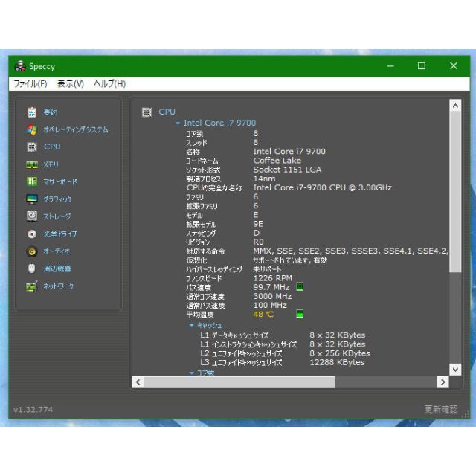Click the Intel Core i7-9700 CPU @ 3.00GHz text

coord(322,187)
